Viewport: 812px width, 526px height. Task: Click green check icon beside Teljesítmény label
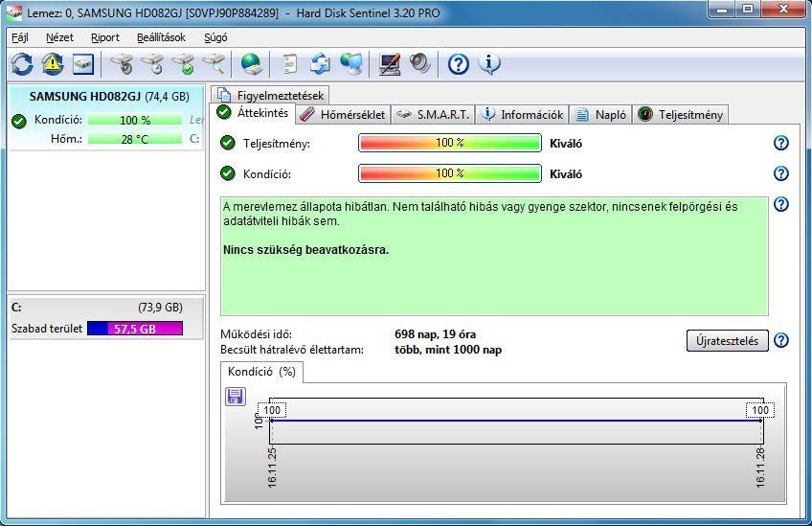pos(227,143)
